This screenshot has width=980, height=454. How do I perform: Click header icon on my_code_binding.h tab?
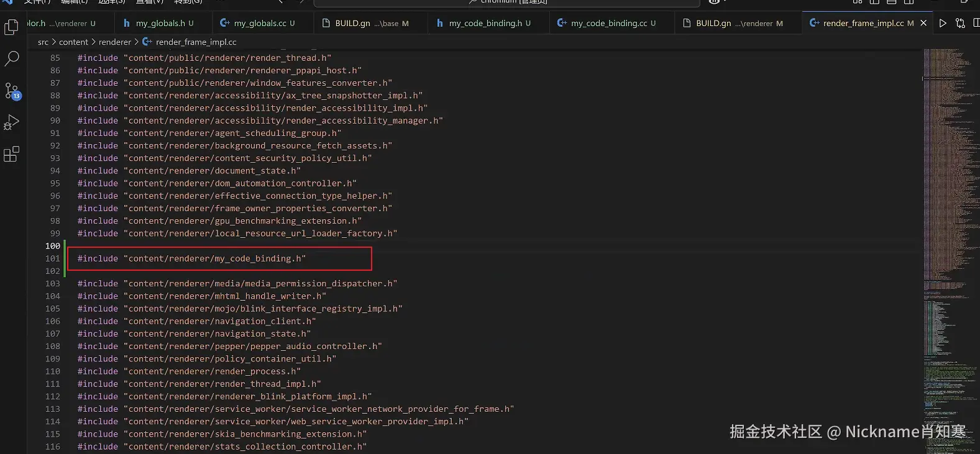(x=440, y=23)
